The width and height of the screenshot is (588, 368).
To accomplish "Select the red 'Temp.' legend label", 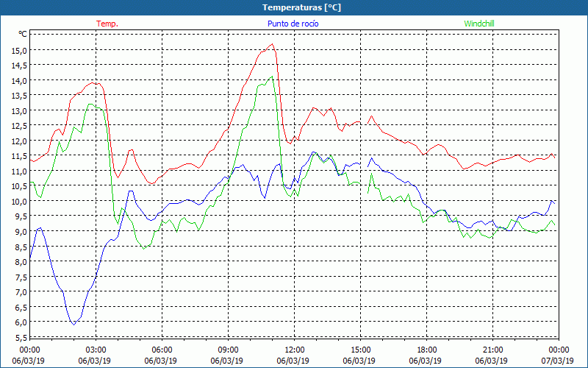I will click(x=107, y=24).
